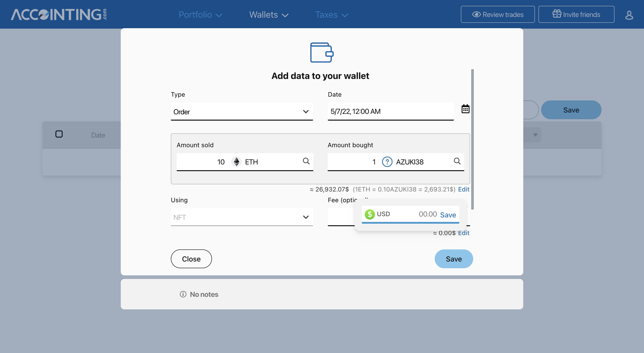The image size is (644, 353).
Task: Click the No notes info icon
Action: [x=183, y=294]
